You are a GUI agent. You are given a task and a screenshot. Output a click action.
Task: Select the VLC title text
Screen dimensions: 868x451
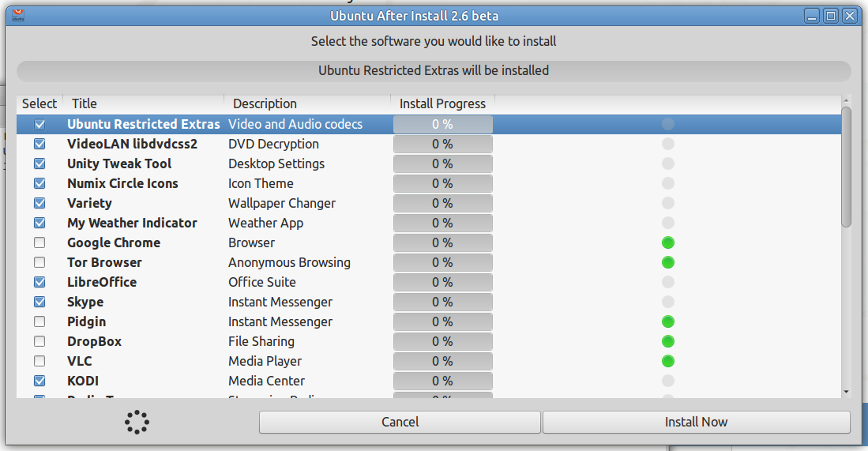[80, 362]
